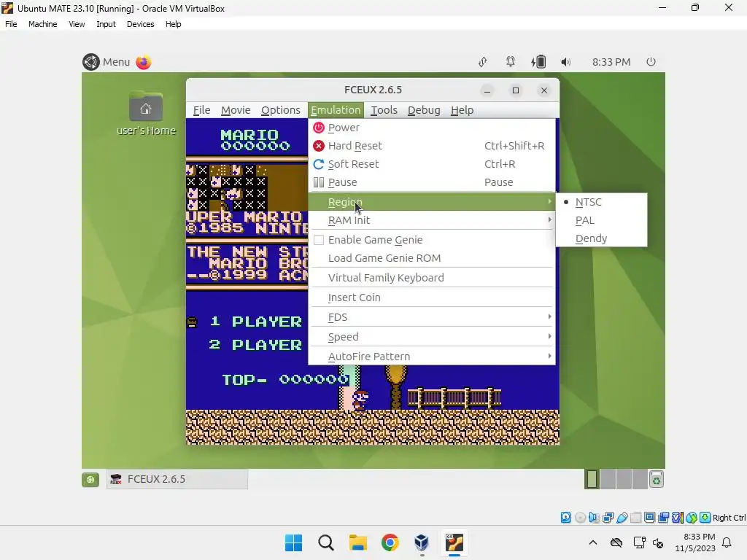The image size is (747, 560).
Task: Click FCEUX 2.6.5 taskbar window button
Action: (x=177, y=479)
